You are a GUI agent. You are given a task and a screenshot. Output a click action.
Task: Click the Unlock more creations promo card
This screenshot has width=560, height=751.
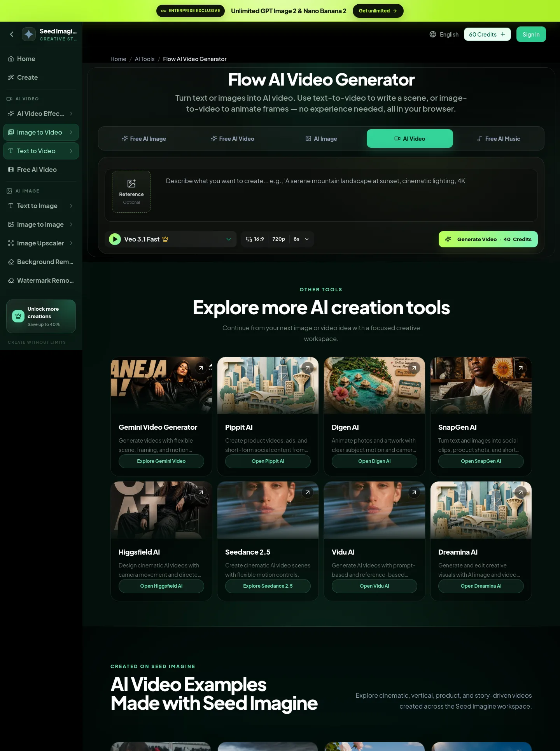[x=41, y=316]
